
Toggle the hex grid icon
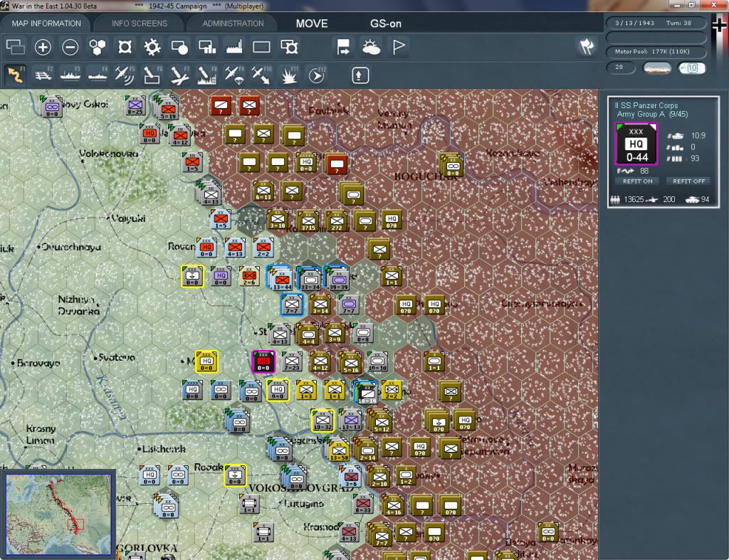click(x=97, y=47)
